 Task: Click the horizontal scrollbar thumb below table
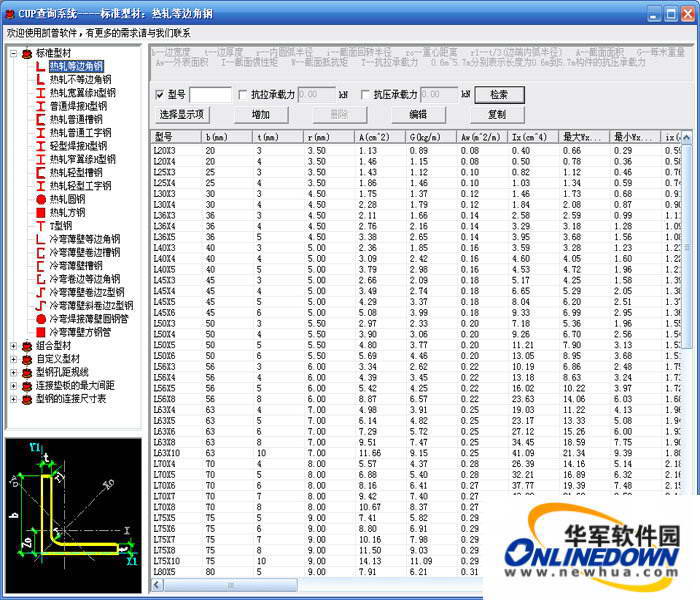pos(230,585)
